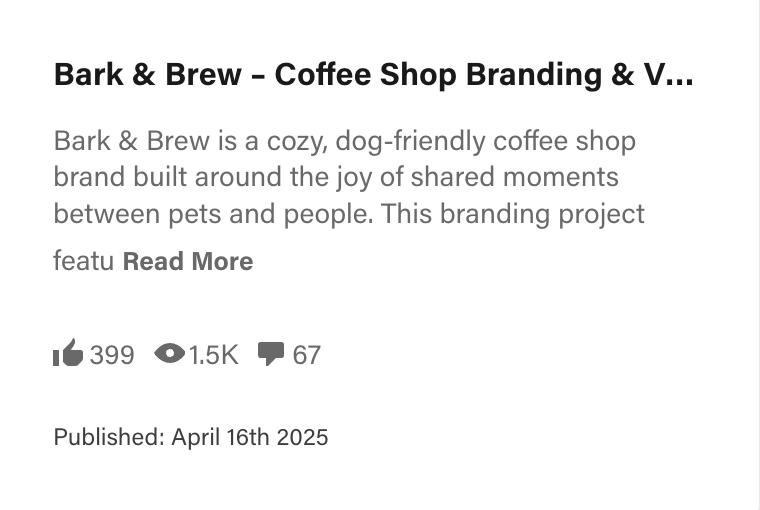Click the truncated "featu" text
This screenshot has width=760, height=510.
(83, 261)
